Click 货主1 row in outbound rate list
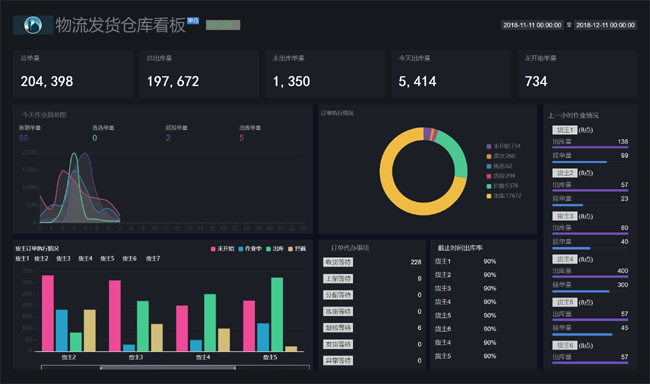 [x=466, y=261]
